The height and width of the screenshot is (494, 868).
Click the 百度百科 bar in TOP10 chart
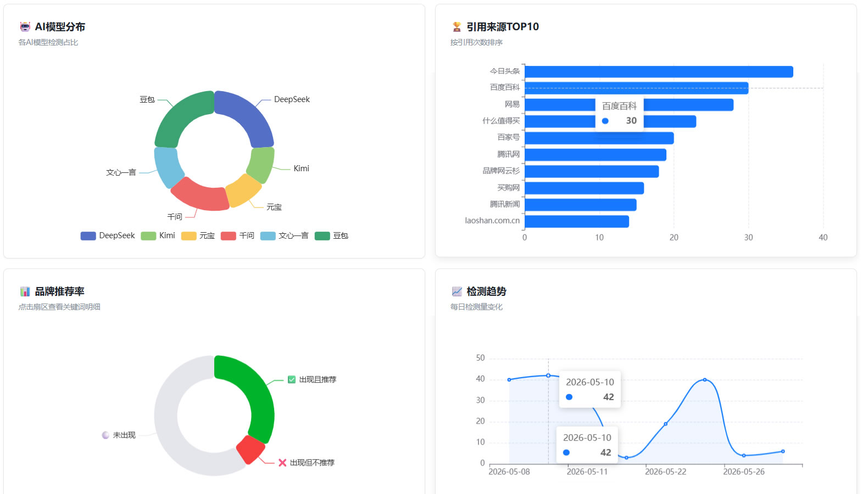point(636,88)
